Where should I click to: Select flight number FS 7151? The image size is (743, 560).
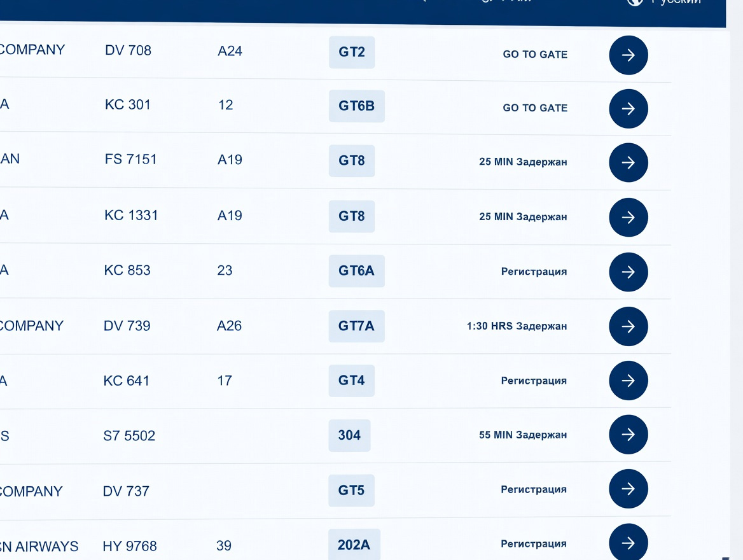[x=130, y=159]
